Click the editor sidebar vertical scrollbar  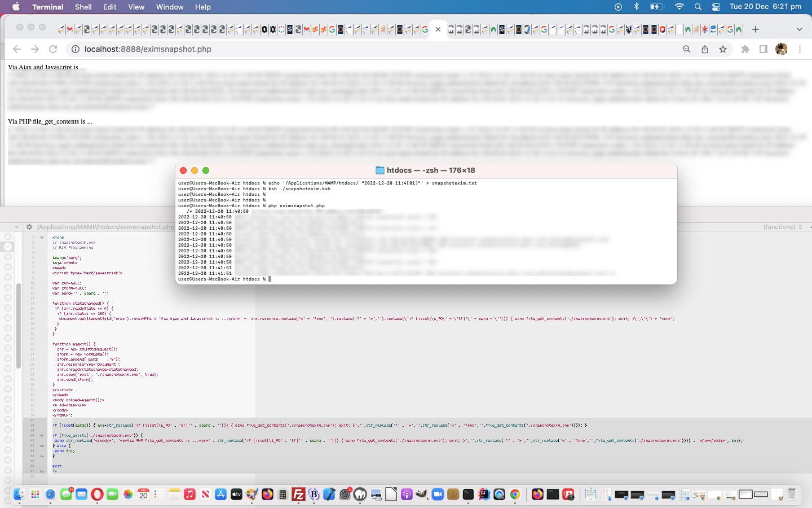click(x=19, y=326)
